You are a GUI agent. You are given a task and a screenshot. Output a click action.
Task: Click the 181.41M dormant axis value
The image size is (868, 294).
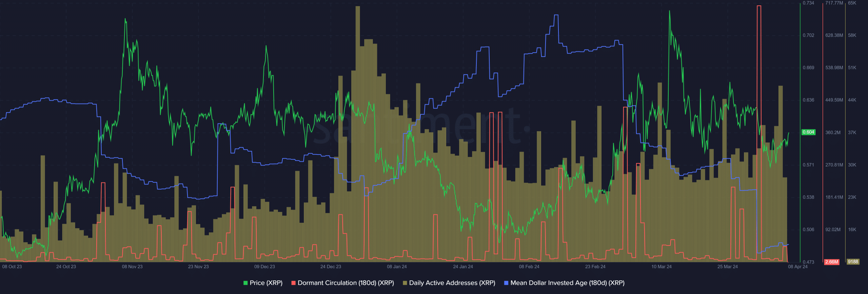coord(834,197)
